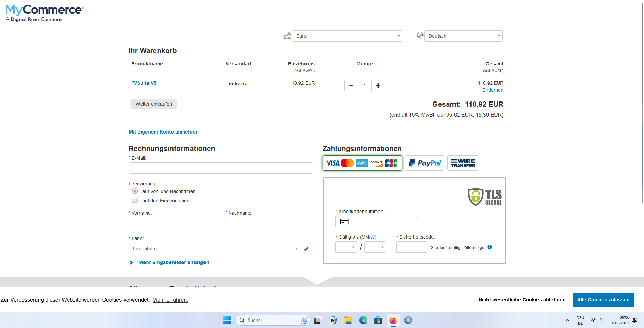Click the Wi-Fi network tray icon
The image size is (644, 328).
(593, 320)
